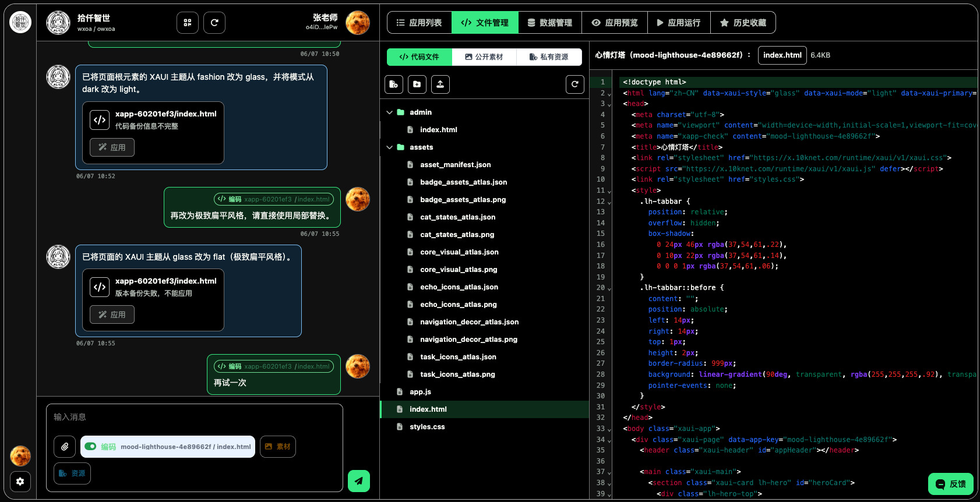Screen dimensions: 980x502
Task: Click the chat header refresh icon
Action: click(x=214, y=23)
